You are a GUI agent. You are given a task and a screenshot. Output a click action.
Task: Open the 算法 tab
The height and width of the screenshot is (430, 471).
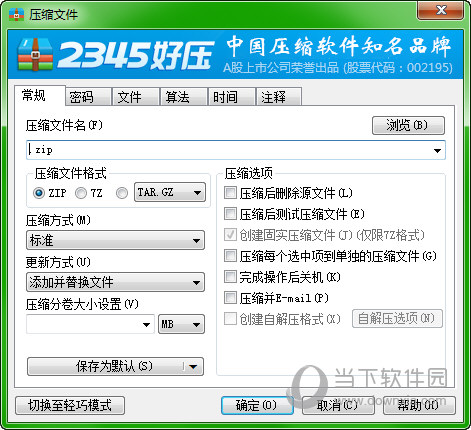click(184, 97)
